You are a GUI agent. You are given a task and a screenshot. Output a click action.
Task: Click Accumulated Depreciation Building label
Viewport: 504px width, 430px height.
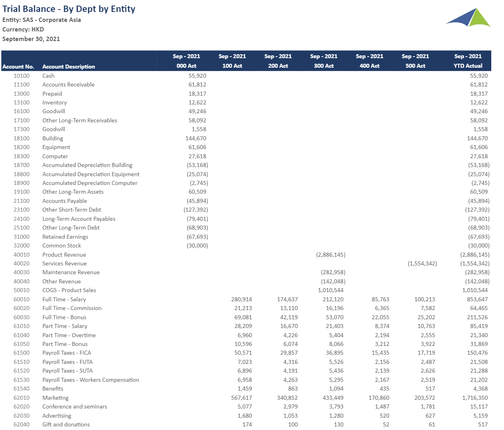point(87,165)
